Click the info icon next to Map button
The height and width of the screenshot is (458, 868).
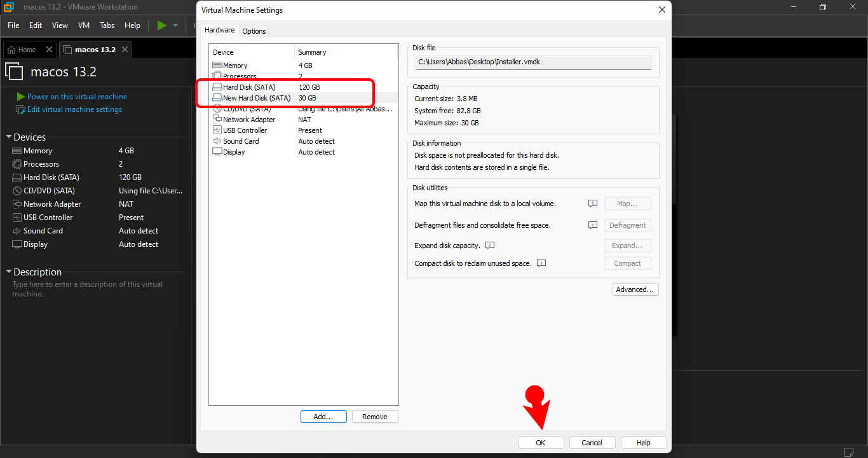point(593,204)
